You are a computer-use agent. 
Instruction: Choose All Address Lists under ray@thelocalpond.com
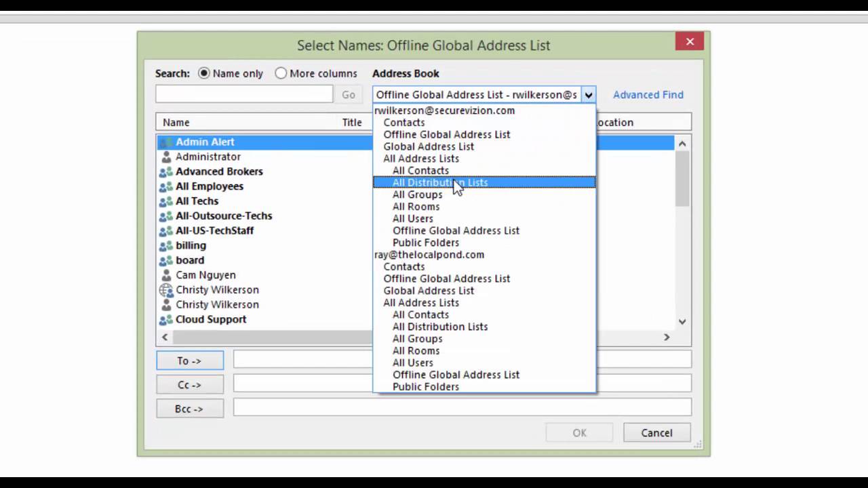pyautogui.click(x=421, y=303)
